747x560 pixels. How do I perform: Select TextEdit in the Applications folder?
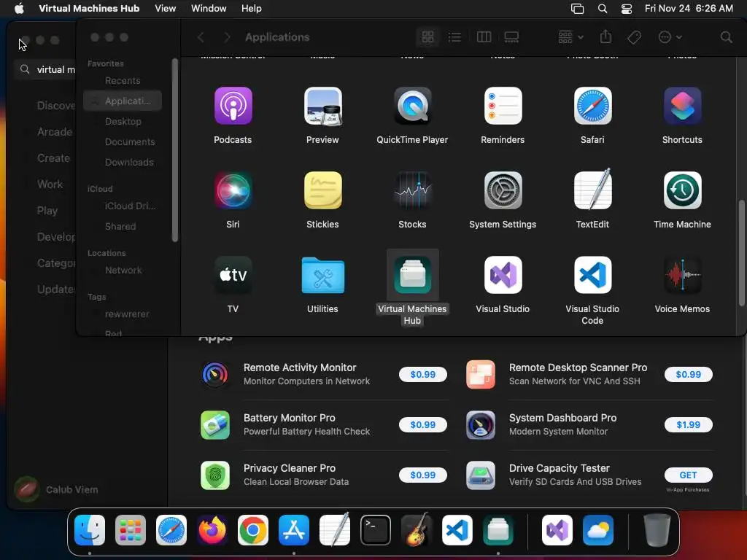[592, 190]
